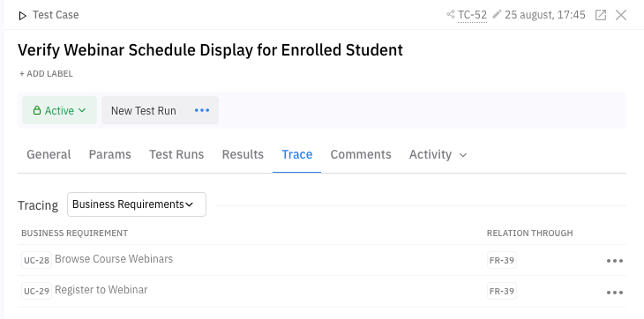Switch to the Test Runs tab
The height and width of the screenshot is (319, 644).
176,154
